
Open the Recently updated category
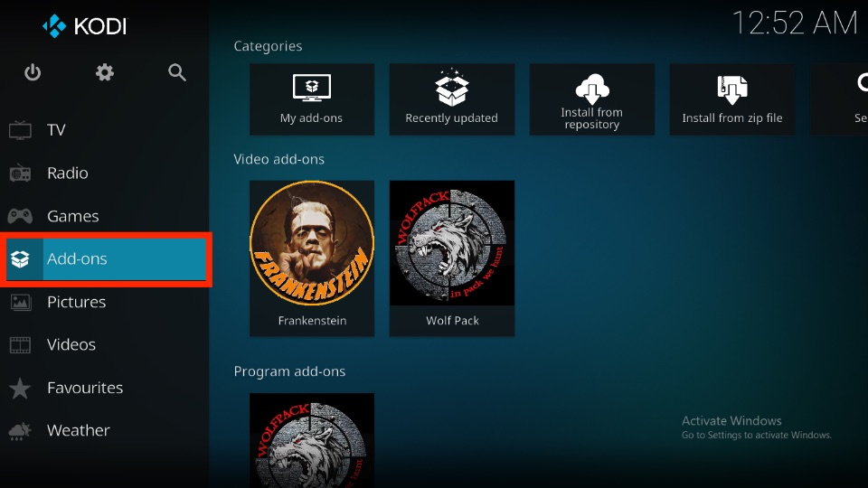452,99
